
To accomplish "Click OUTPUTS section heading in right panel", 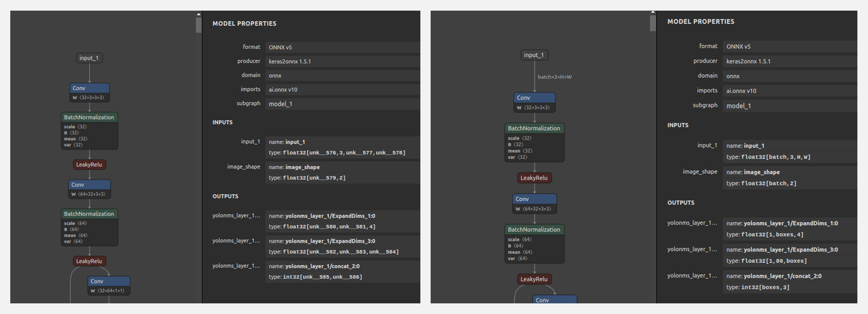I will pyautogui.click(x=681, y=203).
